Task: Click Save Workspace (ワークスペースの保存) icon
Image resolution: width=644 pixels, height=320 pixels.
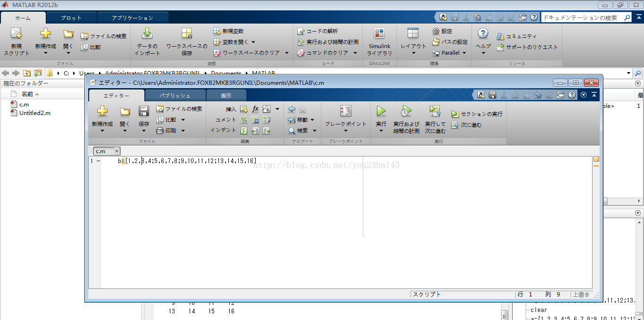Action: [x=187, y=33]
